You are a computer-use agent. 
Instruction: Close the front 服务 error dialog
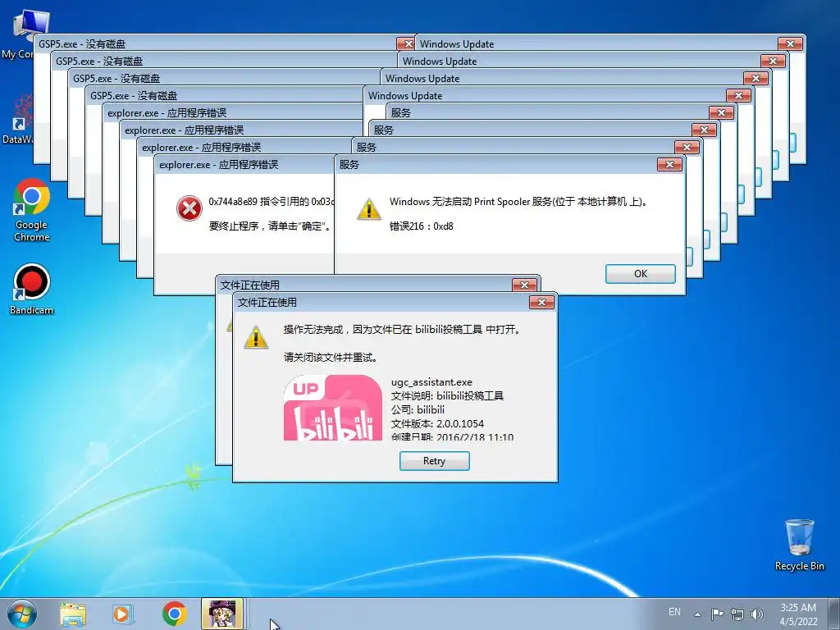(x=669, y=164)
